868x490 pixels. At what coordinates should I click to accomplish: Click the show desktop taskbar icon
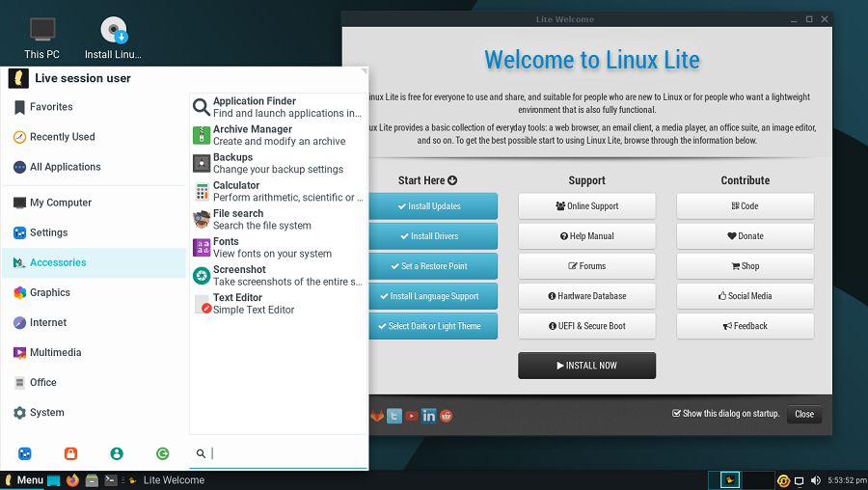click(54, 480)
